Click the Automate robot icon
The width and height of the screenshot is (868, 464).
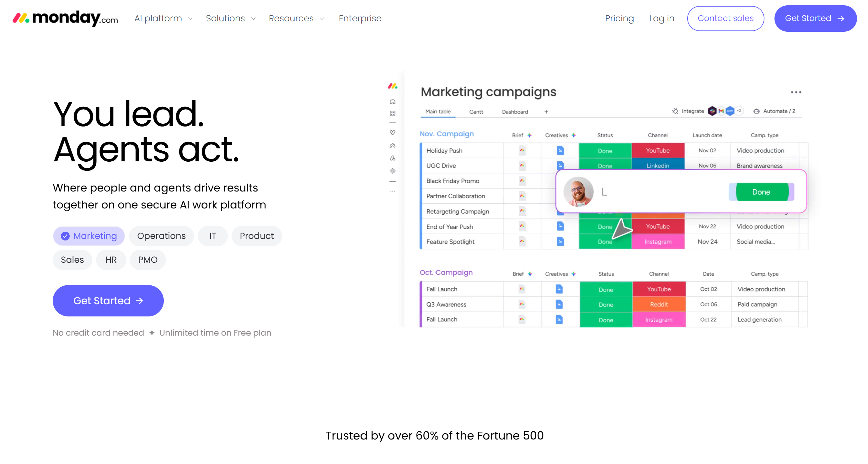coord(757,111)
